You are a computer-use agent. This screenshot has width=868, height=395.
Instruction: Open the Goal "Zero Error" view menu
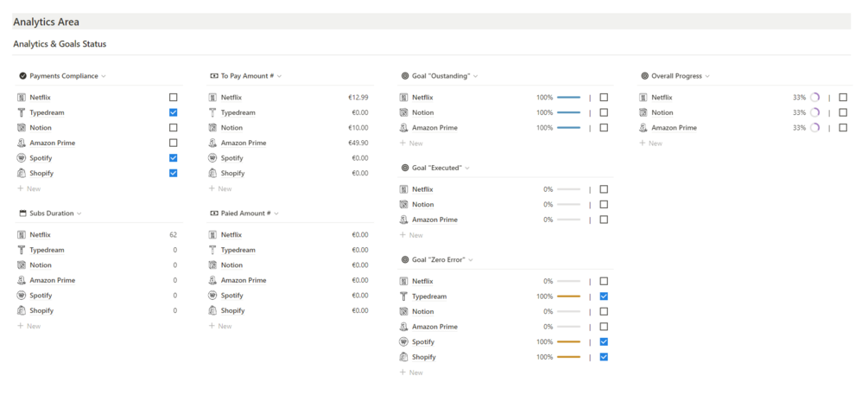471,259
